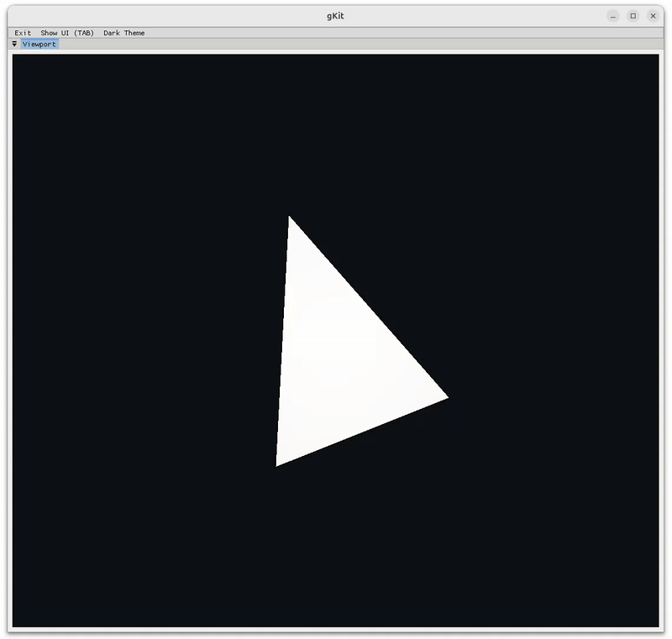Maximize the gKit window
Viewport: 672px width, 639px height.
click(x=633, y=16)
